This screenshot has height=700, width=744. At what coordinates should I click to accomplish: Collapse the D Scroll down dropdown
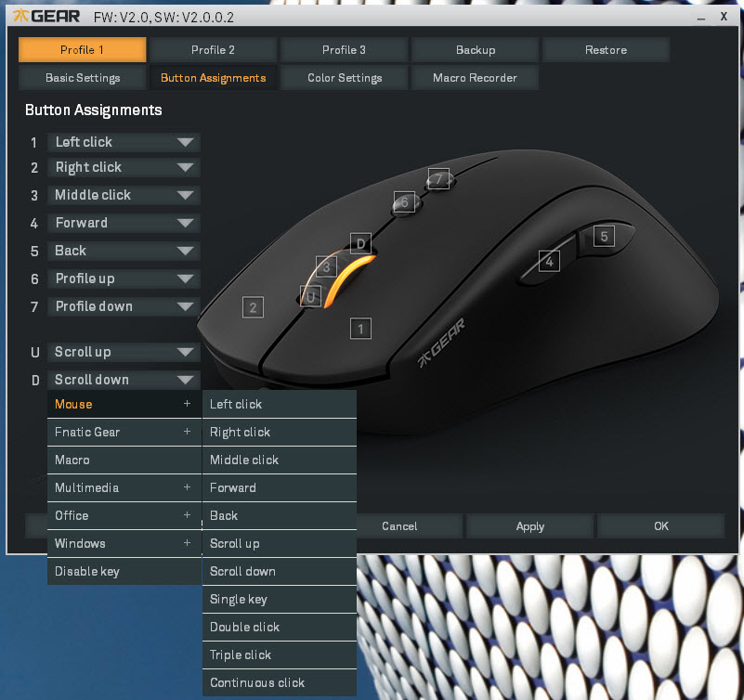(124, 380)
